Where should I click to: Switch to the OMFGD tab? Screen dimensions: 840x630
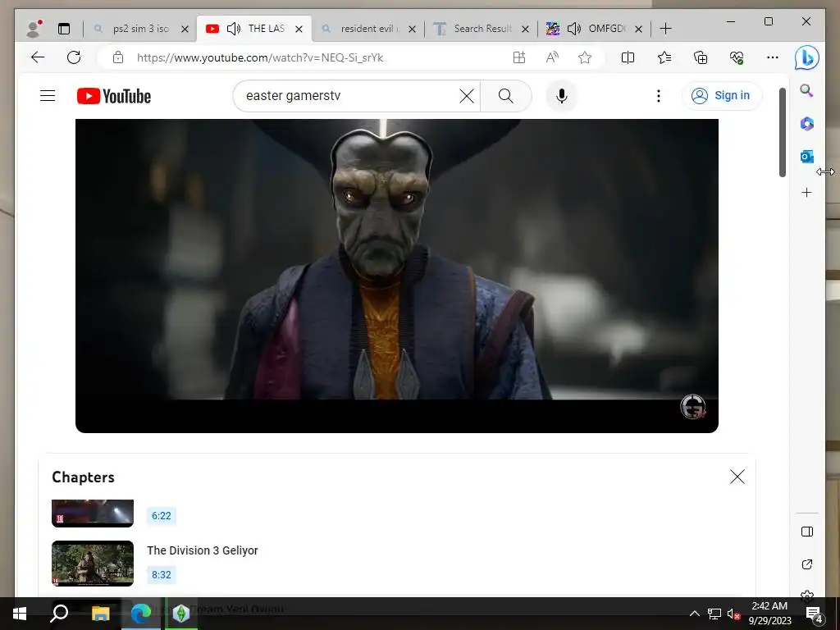click(605, 29)
